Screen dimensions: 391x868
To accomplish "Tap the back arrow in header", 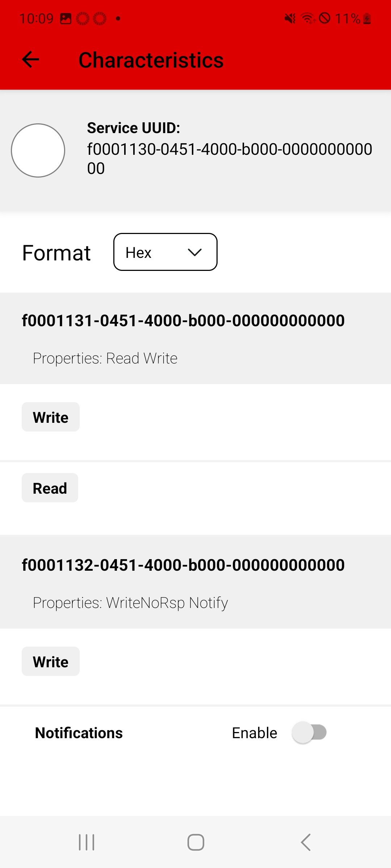I will pyautogui.click(x=31, y=60).
